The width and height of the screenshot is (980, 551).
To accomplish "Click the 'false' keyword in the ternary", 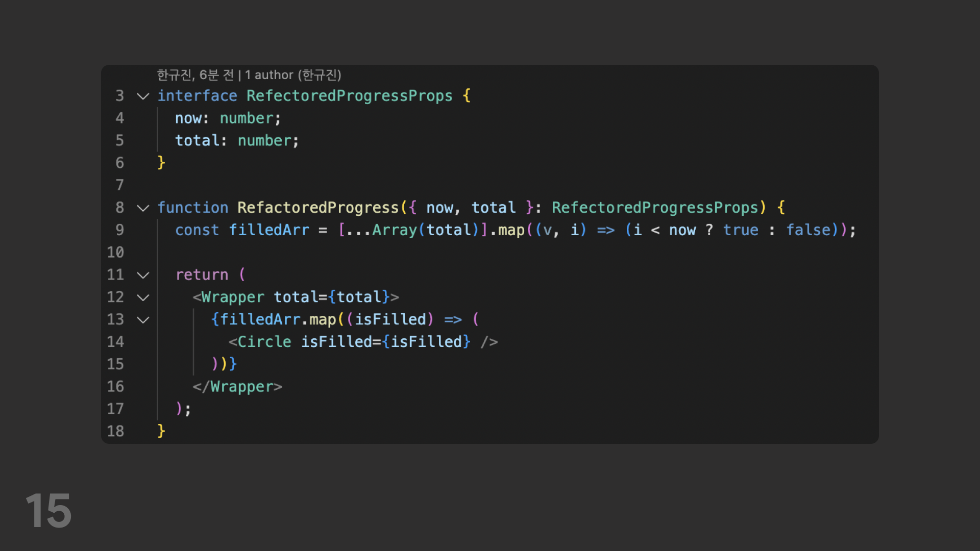I will click(x=808, y=230).
